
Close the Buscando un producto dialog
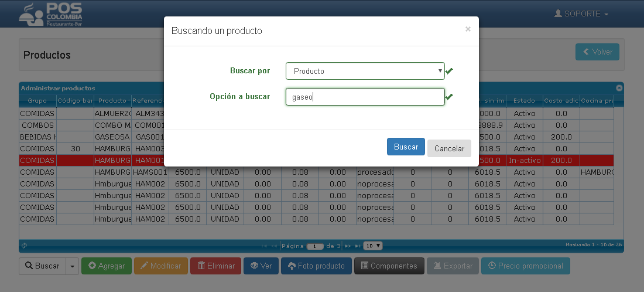pyautogui.click(x=468, y=29)
